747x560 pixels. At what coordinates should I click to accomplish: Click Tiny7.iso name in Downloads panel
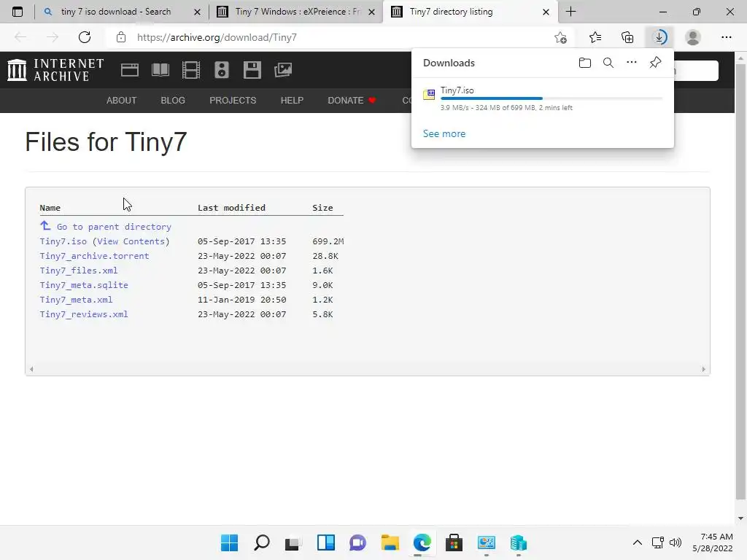click(457, 90)
